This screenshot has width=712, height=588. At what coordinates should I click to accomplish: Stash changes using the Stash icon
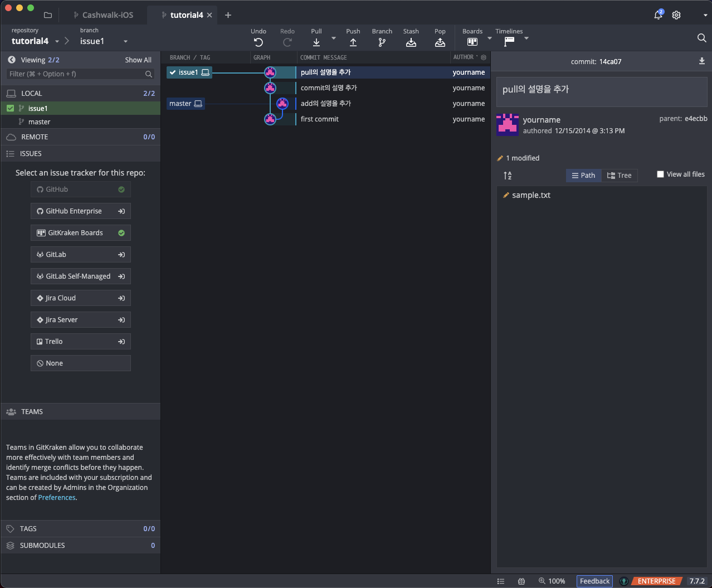coord(411,42)
